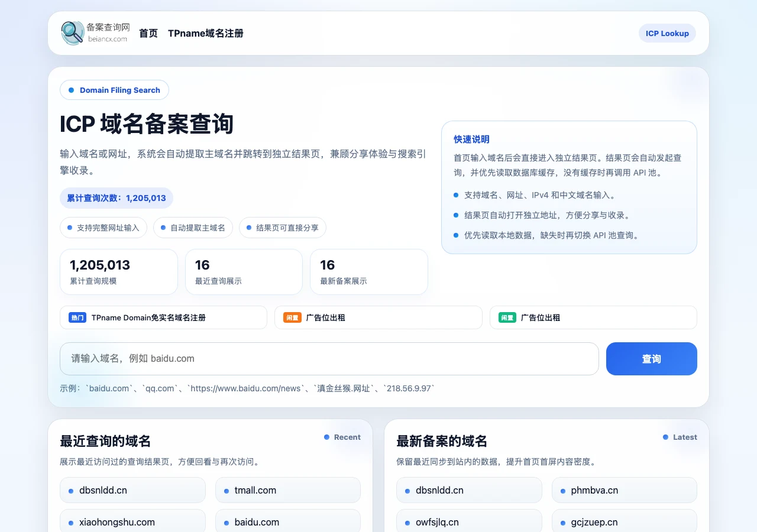
Task: Open dbsnldd.cn in 最新备案的域名 list
Action: tap(469, 490)
